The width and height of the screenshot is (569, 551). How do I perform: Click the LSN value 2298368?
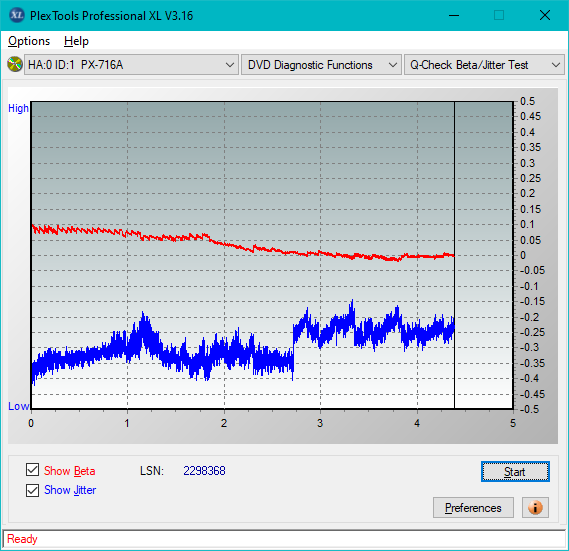coord(204,471)
